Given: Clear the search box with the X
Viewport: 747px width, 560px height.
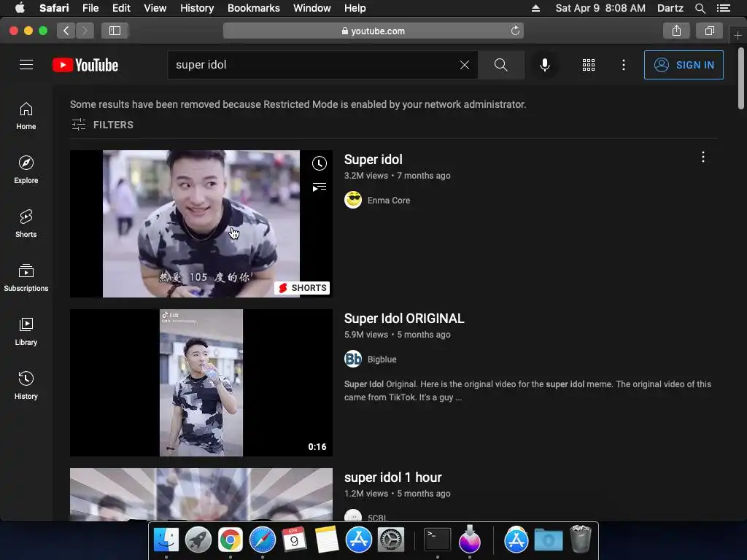Looking at the screenshot, I should tap(465, 65).
